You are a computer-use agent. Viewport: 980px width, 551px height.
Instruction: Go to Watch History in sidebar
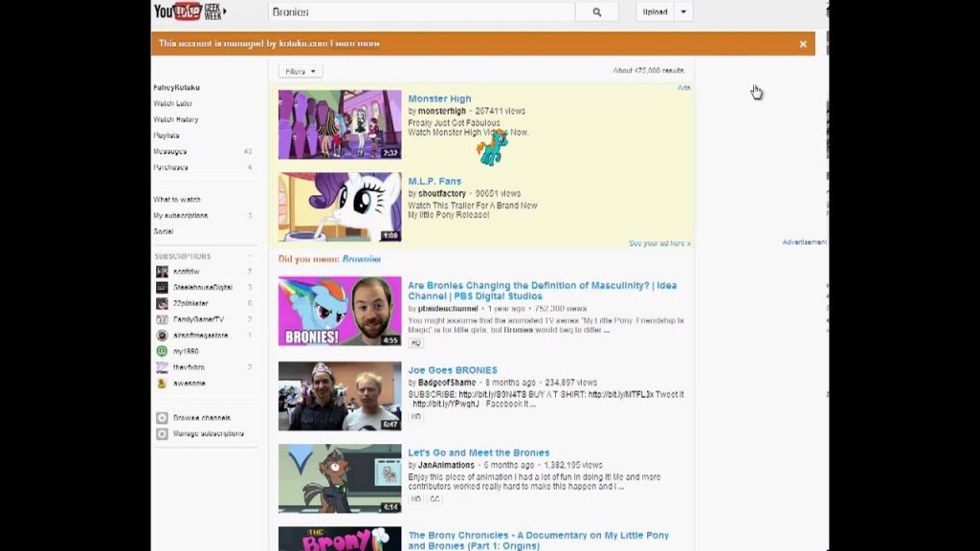coord(176,120)
